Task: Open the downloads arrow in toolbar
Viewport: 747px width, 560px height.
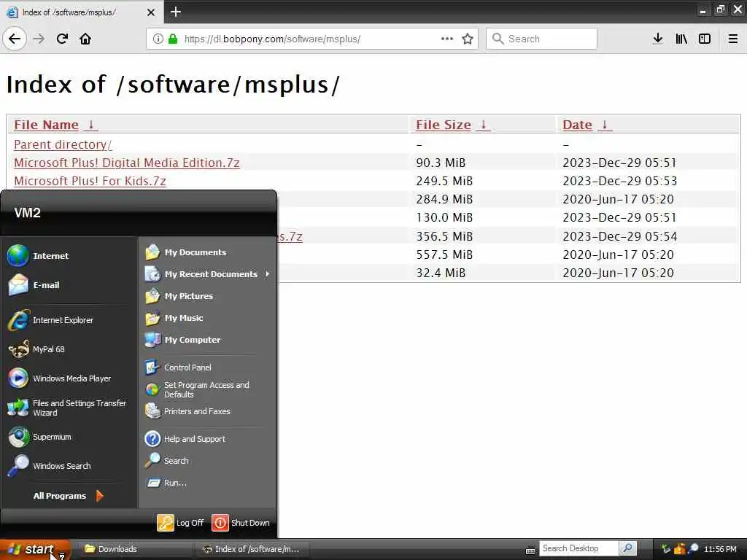Action: point(658,39)
